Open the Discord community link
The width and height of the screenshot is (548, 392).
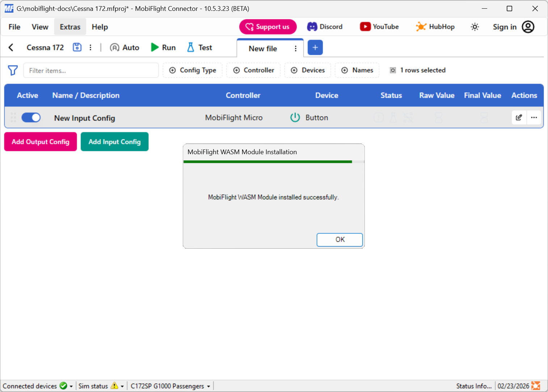[x=325, y=26]
